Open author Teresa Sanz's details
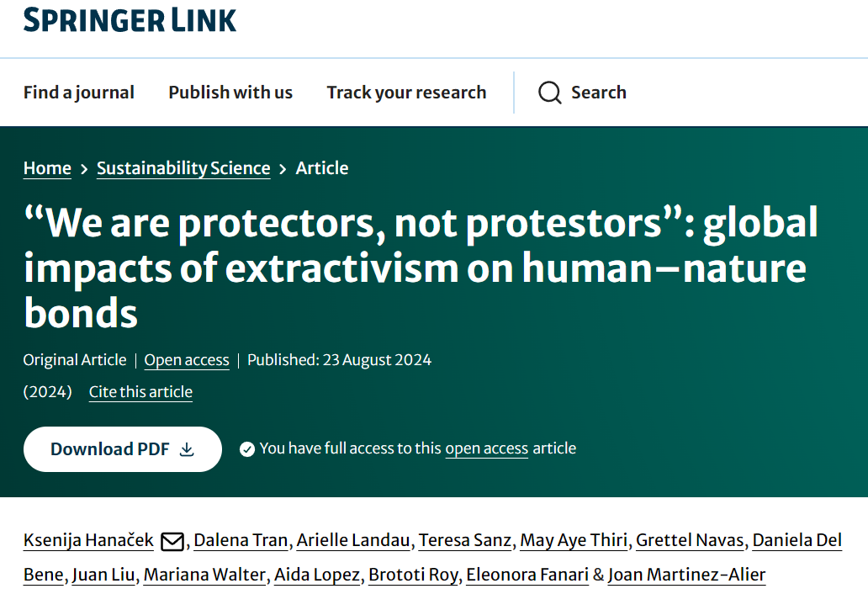The image size is (868, 610). pos(465,540)
